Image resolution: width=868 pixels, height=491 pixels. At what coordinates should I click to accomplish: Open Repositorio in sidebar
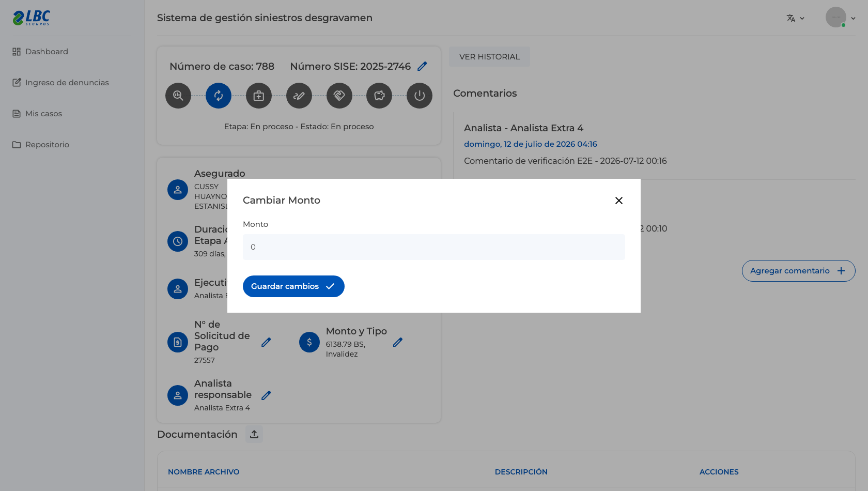tap(41, 145)
